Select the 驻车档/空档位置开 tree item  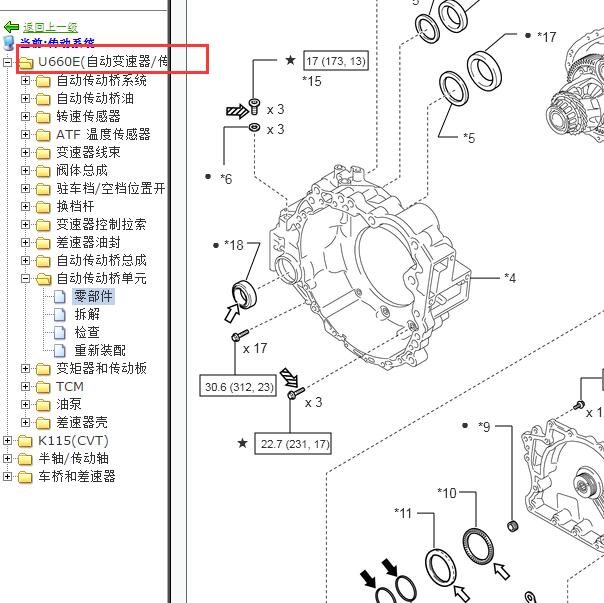click(x=111, y=188)
